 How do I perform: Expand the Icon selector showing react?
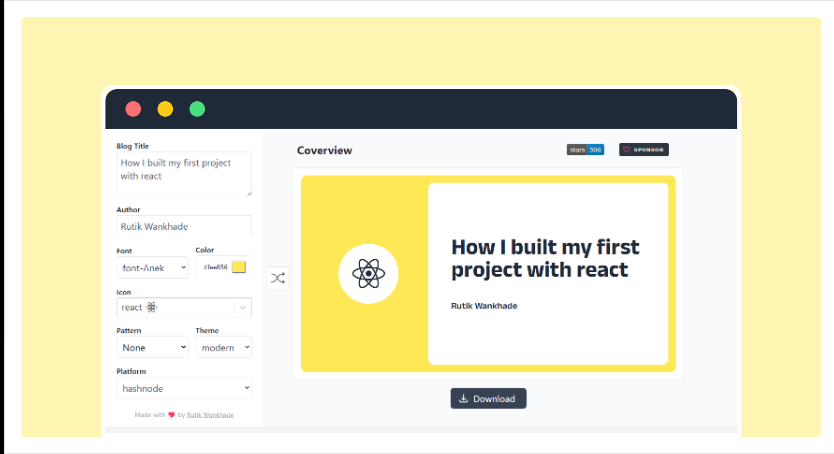coord(242,308)
